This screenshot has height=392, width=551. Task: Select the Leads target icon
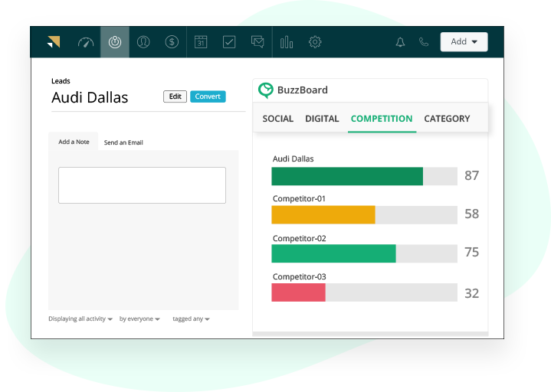115,42
